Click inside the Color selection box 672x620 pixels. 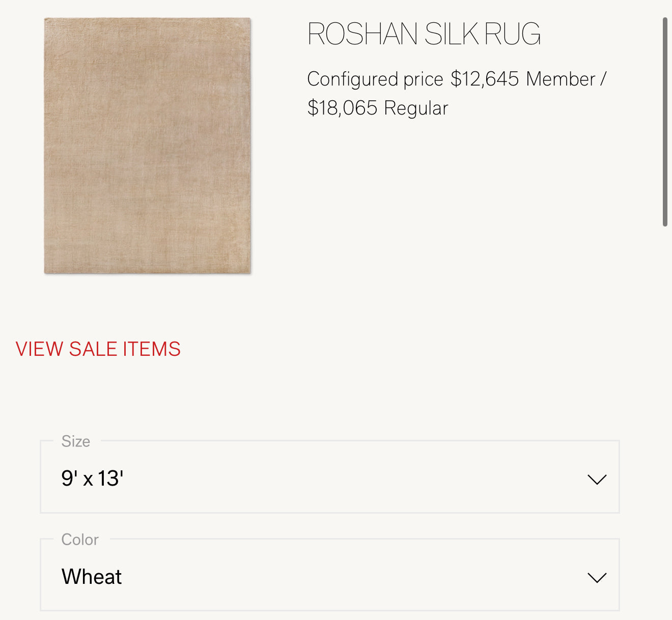coord(305,576)
